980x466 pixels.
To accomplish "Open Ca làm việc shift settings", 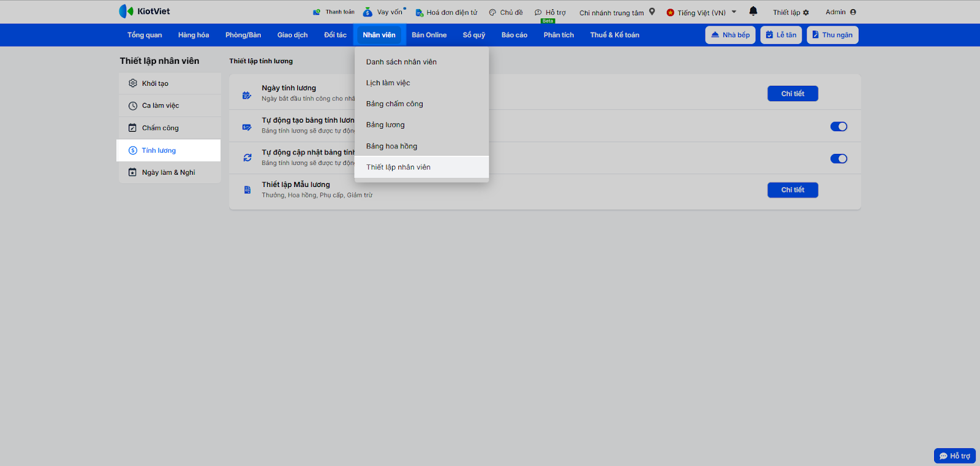I will tap(170, 105).
